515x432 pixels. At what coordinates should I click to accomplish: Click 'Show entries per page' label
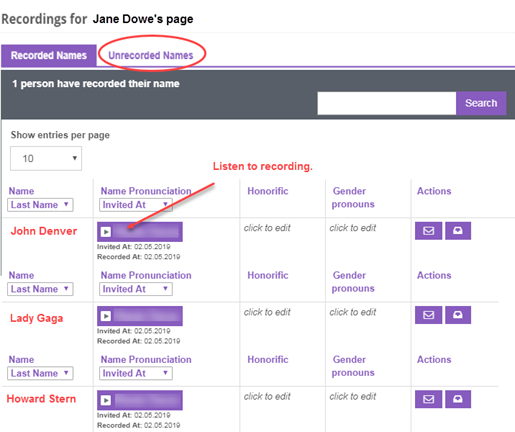pyautogui.click(x=60, y=135)
